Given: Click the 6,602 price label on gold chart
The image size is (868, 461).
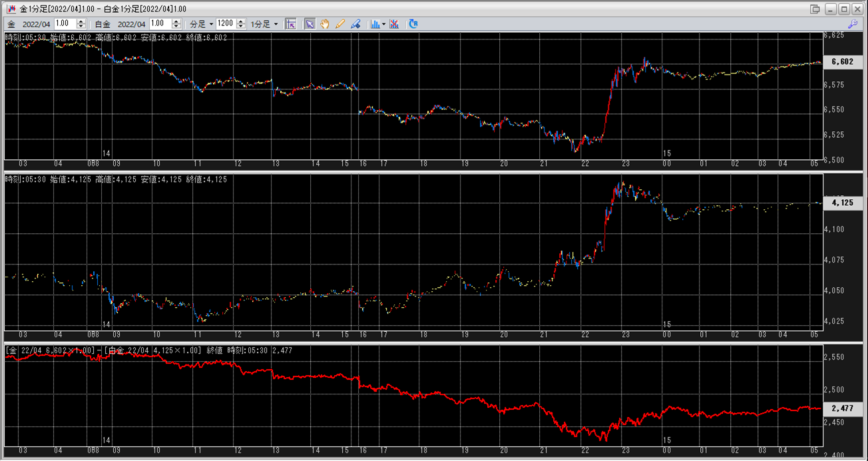Looking at the screenshot, I should pos(843,62).
